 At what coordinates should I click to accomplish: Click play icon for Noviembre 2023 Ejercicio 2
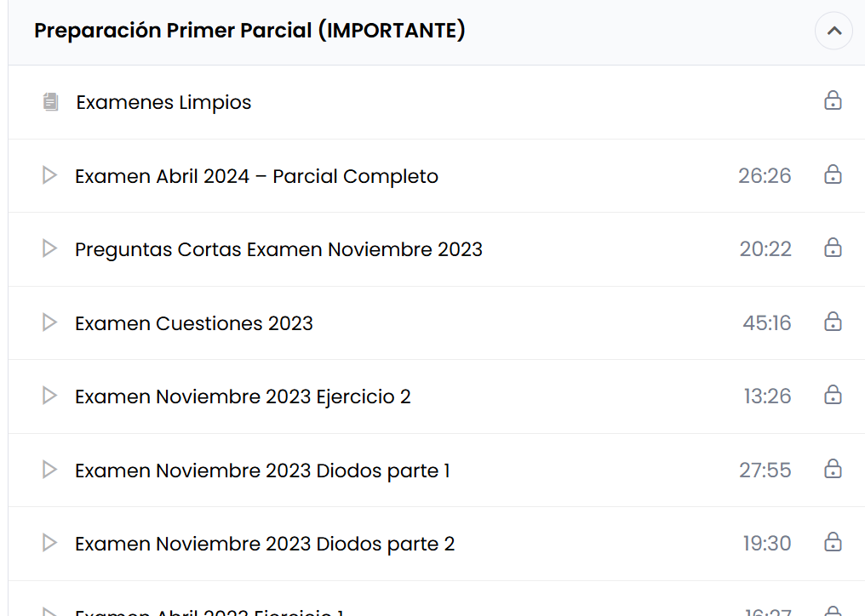[x=49, y=396]
